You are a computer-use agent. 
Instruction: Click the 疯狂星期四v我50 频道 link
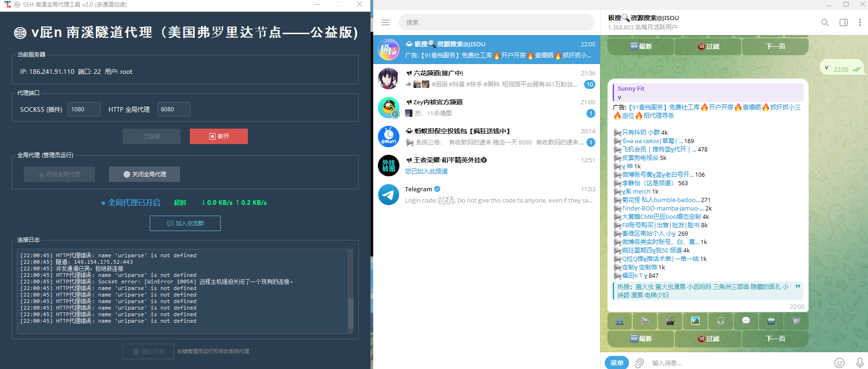point(652,250)
